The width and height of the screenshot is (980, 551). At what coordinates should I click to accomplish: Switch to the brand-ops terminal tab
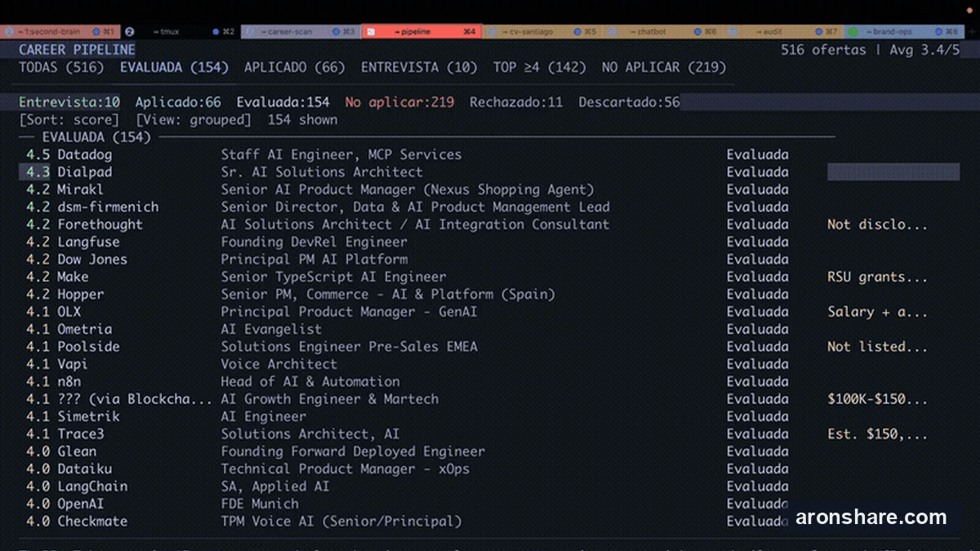tap(904, 32)
